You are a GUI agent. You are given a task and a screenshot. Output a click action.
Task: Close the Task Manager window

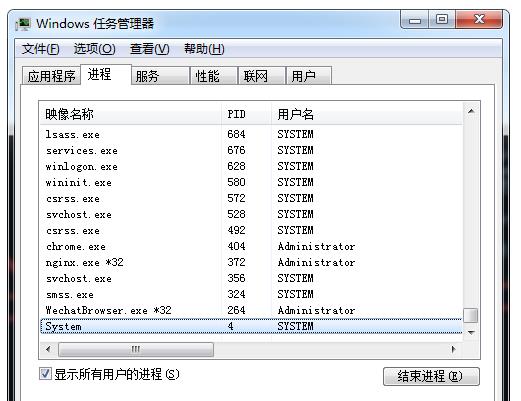point(479,19)
